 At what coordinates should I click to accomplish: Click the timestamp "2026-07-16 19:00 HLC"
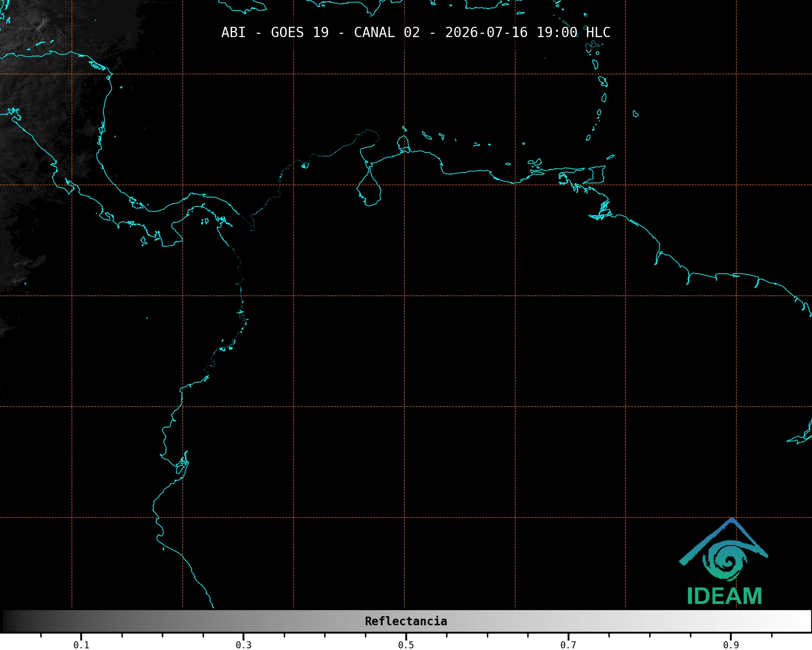click(528, 33)
